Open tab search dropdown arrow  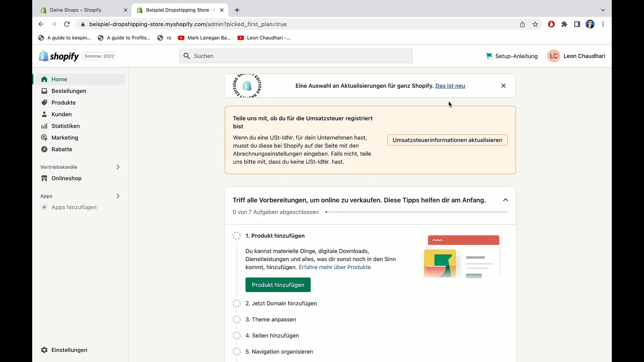pyautogui.click(x=603, y=10)
